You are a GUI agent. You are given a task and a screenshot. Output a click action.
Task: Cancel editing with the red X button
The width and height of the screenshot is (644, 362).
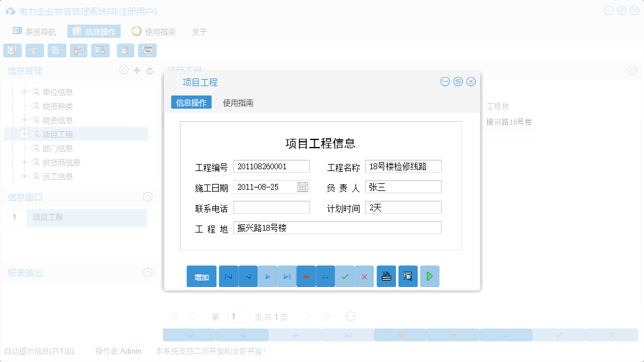pos(364,276)
